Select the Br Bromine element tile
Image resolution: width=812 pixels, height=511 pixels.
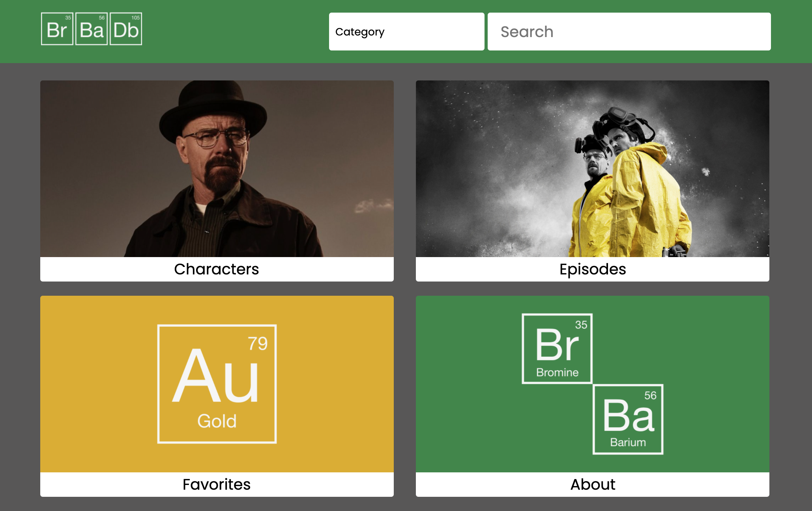[558, 348]
